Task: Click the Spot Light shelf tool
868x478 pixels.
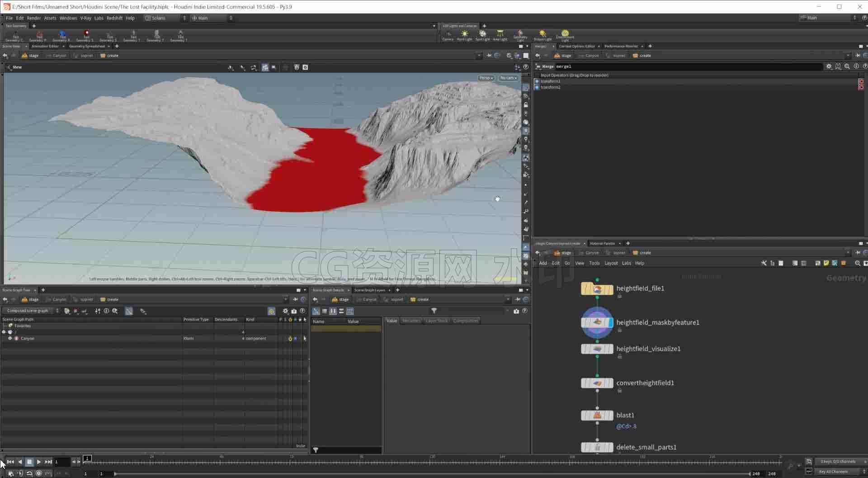Action: pos(482,35)
